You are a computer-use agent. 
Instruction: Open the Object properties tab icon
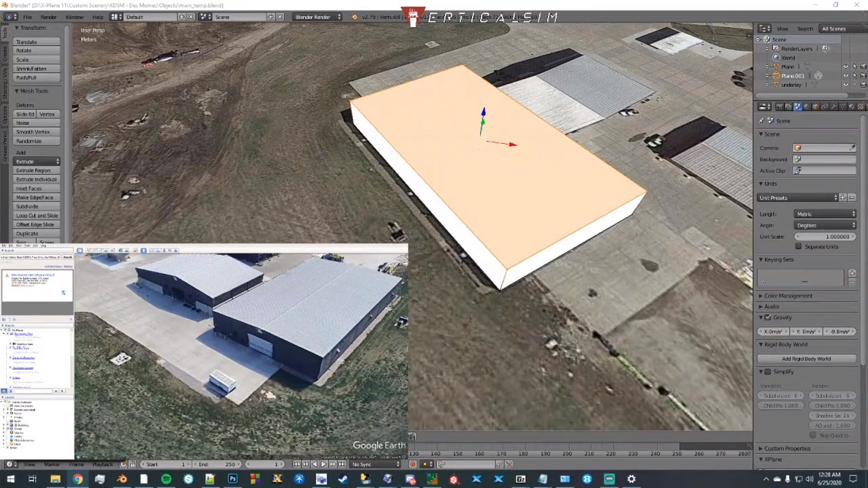click(815, 107)
